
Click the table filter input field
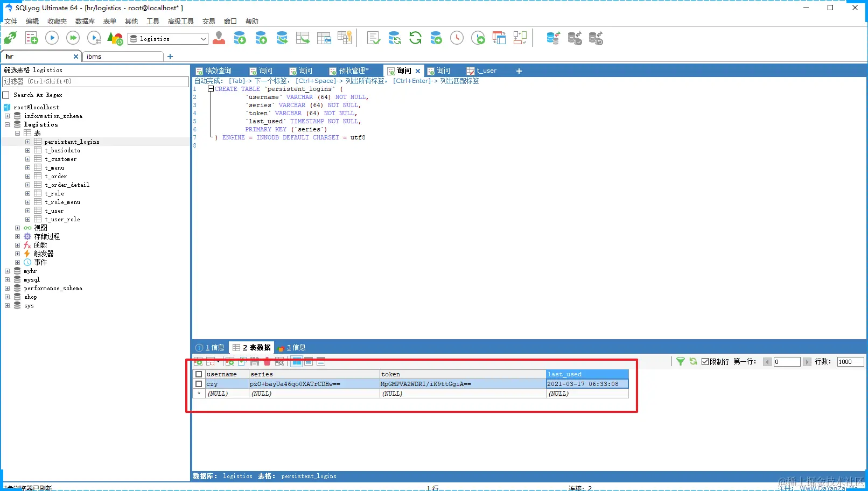[96, 81]
